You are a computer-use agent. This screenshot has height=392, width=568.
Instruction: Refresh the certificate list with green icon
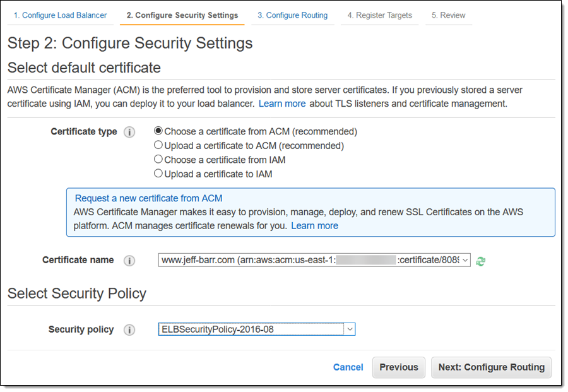tap(481, 261)
